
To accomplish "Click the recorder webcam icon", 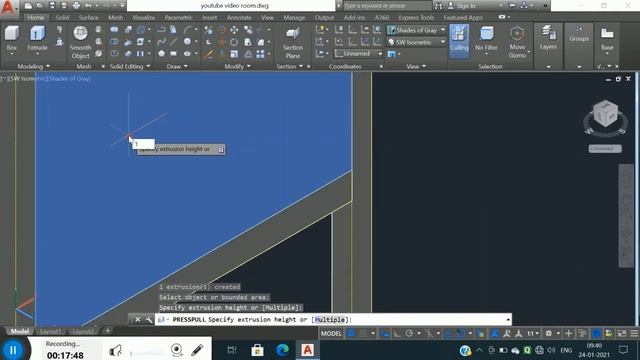I will click(x=176, y=350).
